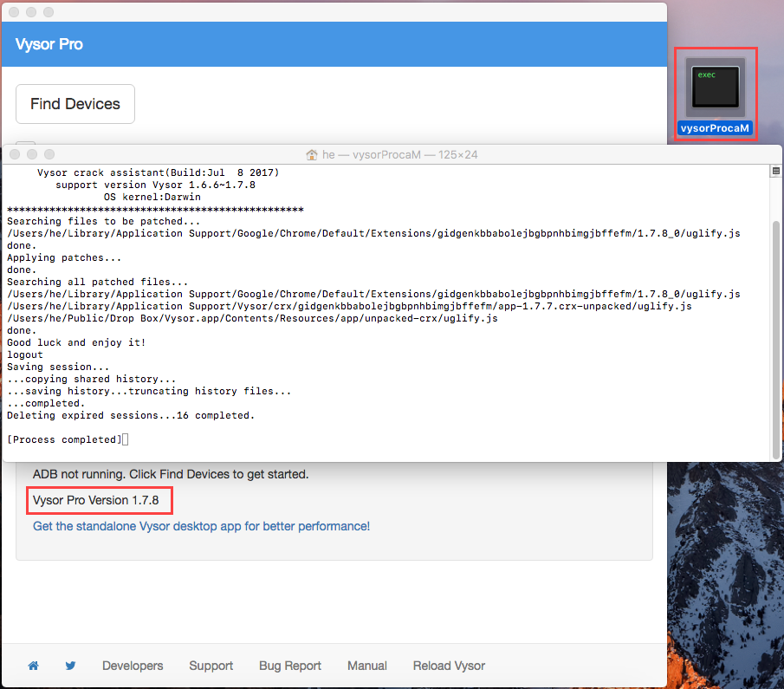This screenshot has height=689, width=784.
Task: Zoom the vysorProcaM terminal window
Action: coord(49,154)
